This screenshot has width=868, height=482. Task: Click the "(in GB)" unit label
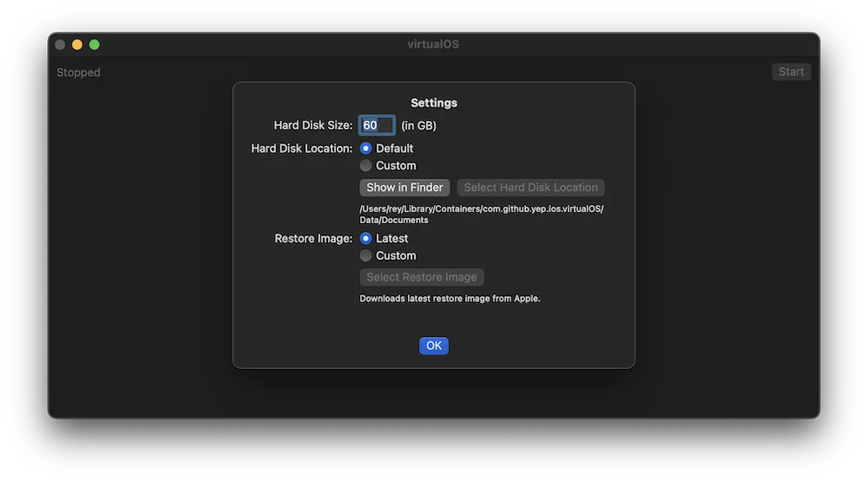[418, 126]
